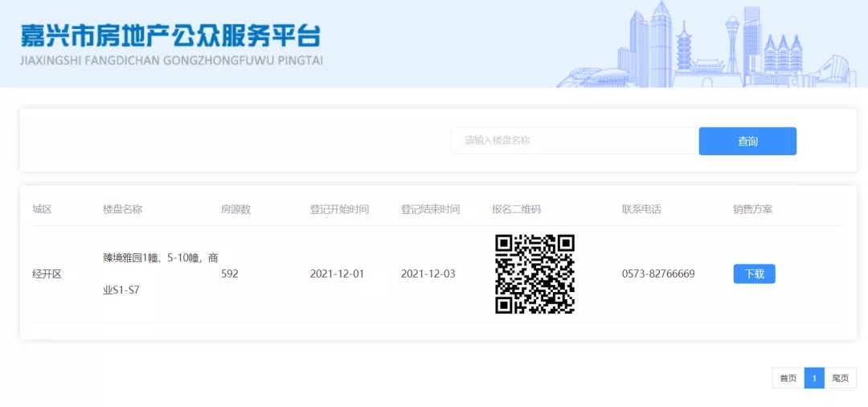Viewport: 868px width, 407px height.
Task: Select the 臻境雅园1幢 project name cell
Action: click(160, 273)
